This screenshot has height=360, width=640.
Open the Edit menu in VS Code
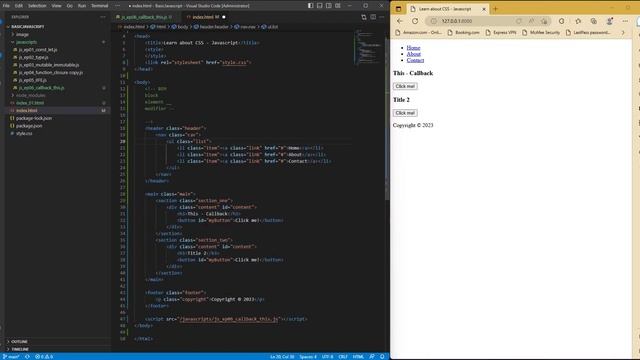coord(19,6)
